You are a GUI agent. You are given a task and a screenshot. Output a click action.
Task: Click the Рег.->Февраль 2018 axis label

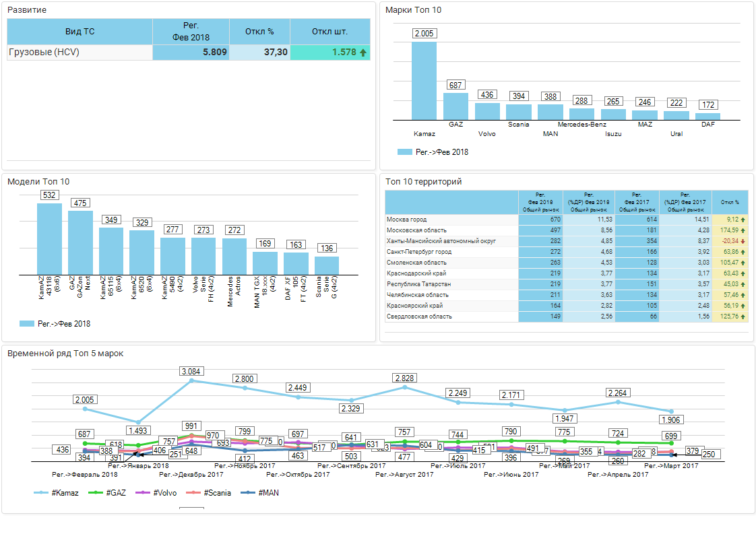click(x=85, y=475)
